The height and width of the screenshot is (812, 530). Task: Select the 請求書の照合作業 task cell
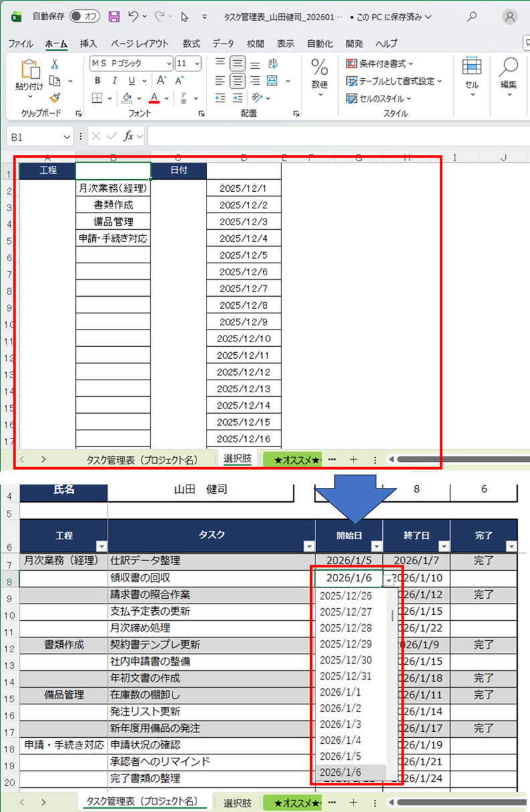tap(211, 595)
